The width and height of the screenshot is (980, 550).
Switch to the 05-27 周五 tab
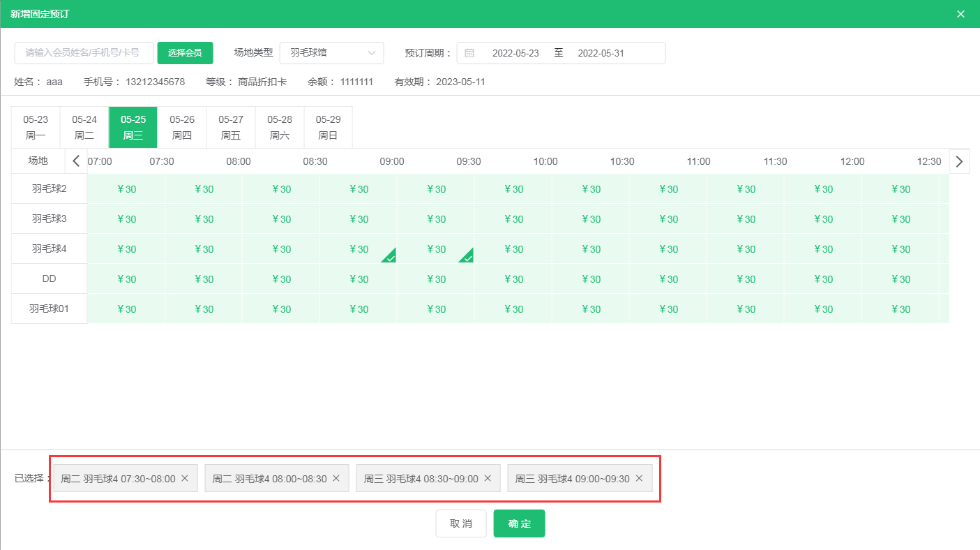[x=231, y=127]
